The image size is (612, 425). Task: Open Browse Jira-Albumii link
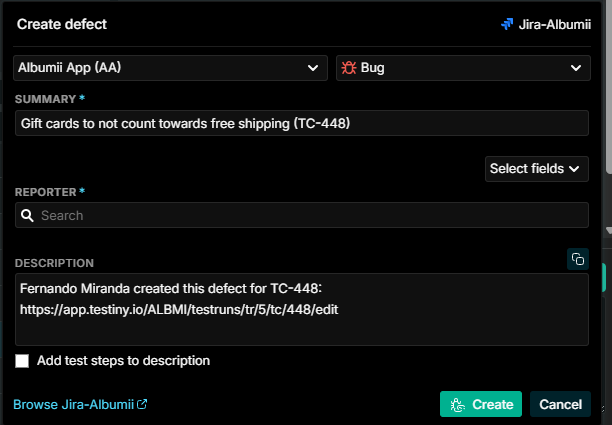[74, 404]
